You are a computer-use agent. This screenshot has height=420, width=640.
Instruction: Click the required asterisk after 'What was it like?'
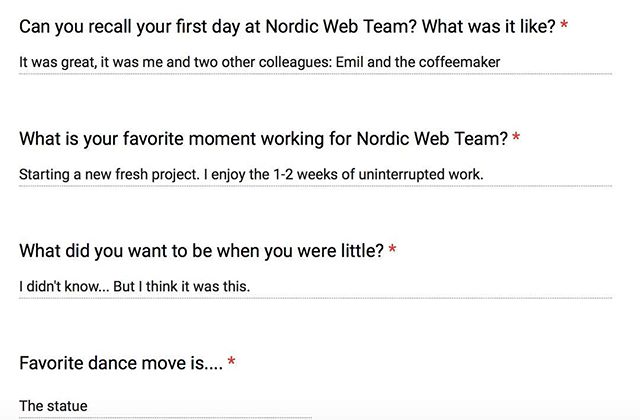point(564,24)
